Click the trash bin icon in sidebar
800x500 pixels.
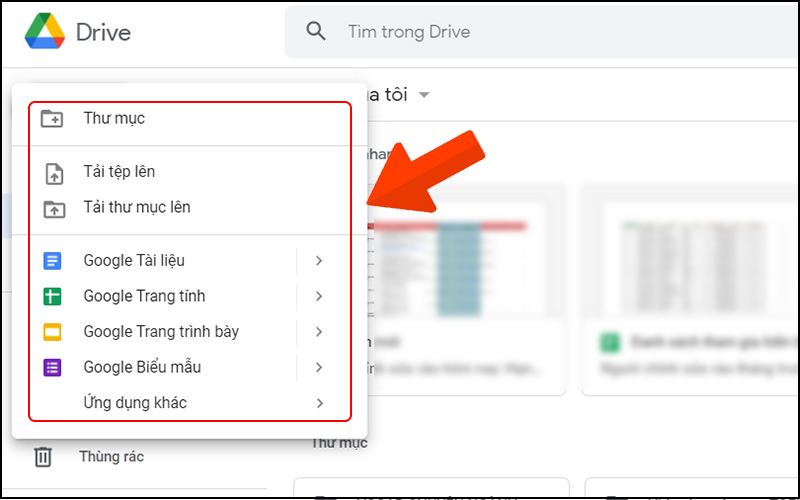[43, 457]
